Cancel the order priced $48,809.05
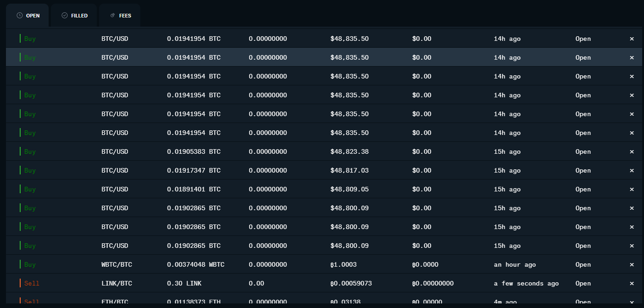The height and width of the screenshot is (308, 644). [x=632, y=189]
